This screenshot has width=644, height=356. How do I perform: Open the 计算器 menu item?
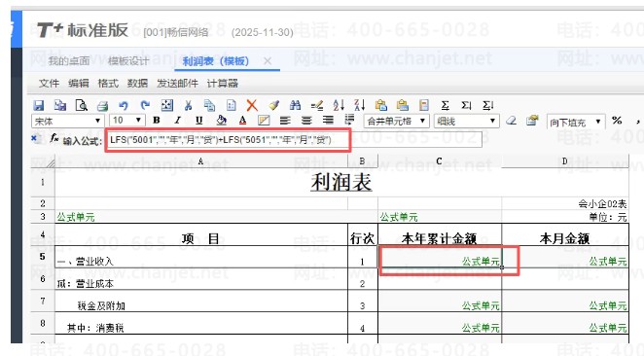(x=223, y=84)
